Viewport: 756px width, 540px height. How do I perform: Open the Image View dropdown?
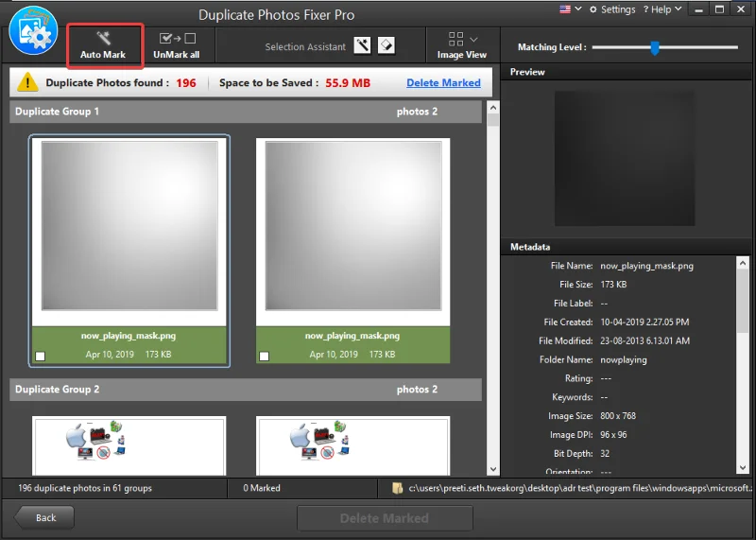(x=461, y=45)
